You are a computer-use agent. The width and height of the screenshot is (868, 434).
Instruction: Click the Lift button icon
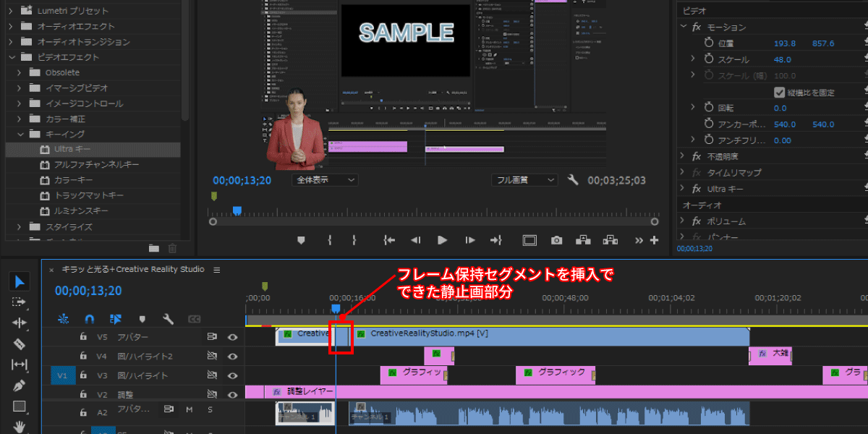coord(583,240)
